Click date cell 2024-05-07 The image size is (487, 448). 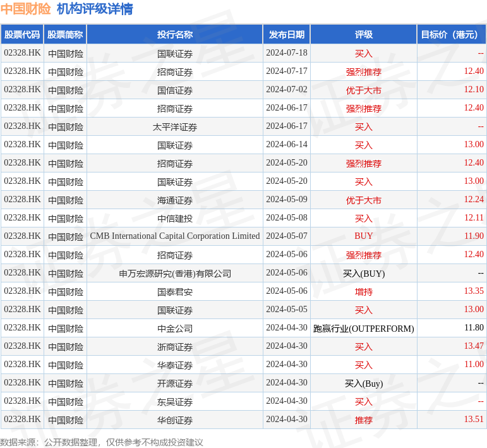tap(287, 236)
